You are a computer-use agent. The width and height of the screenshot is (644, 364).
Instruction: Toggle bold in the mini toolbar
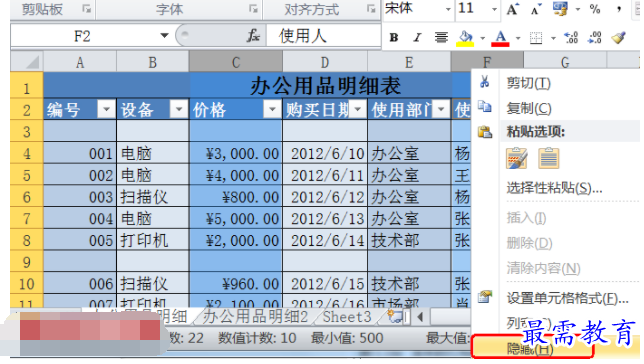point(393,37)
